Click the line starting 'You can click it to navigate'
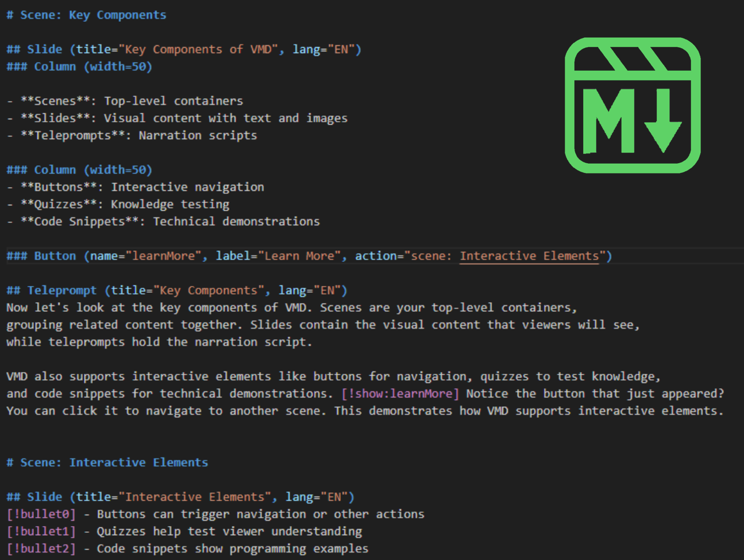The height and width of the screenshot is (560, 744). [x=365, y=411]
